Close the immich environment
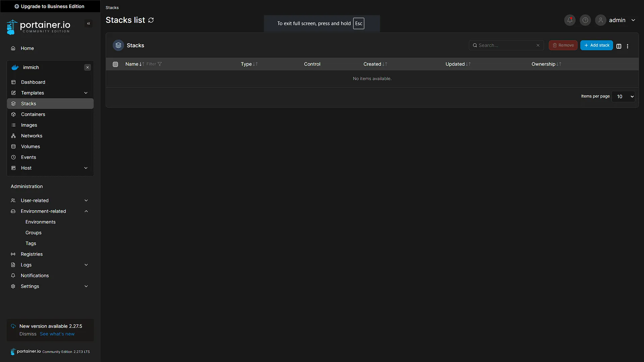The image size is (644, 362). click(x=88, y=67)
